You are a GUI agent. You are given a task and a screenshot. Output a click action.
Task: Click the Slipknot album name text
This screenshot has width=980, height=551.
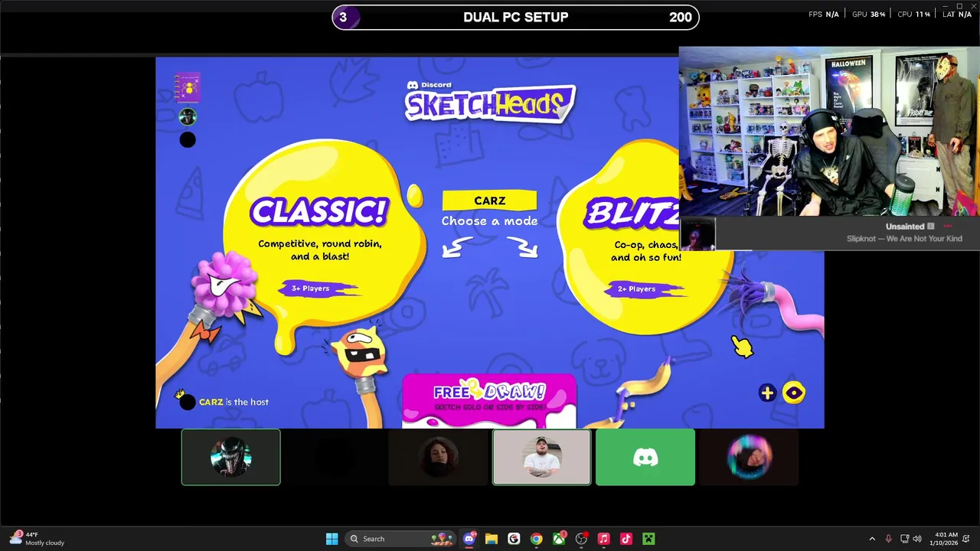point(904,239)
